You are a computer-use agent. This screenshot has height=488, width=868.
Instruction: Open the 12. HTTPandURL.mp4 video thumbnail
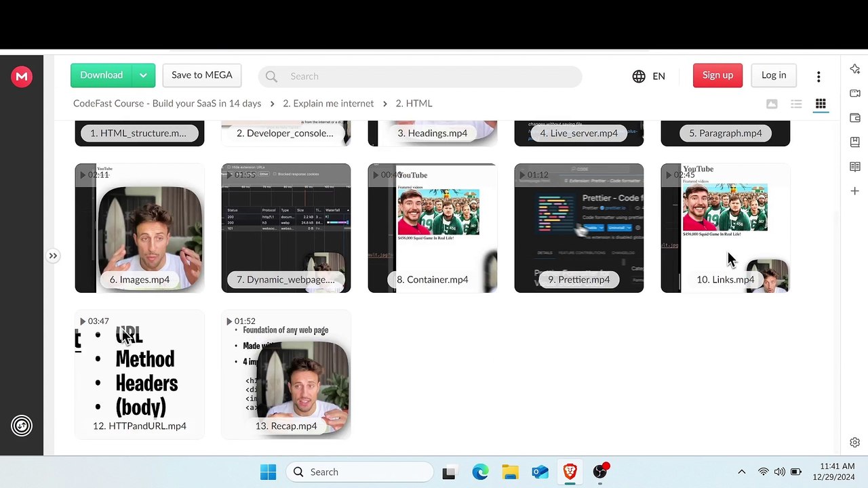[x=140, y=375]
